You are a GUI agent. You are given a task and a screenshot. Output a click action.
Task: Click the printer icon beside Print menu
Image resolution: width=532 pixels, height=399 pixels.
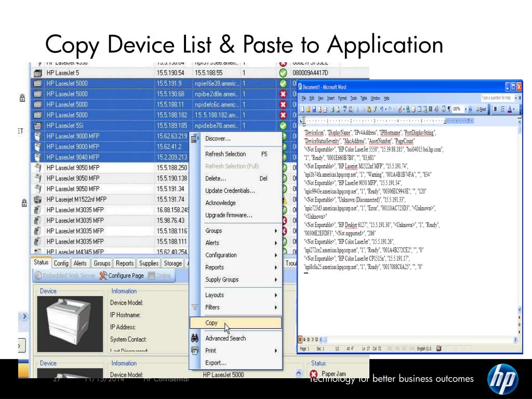point(195,350)
